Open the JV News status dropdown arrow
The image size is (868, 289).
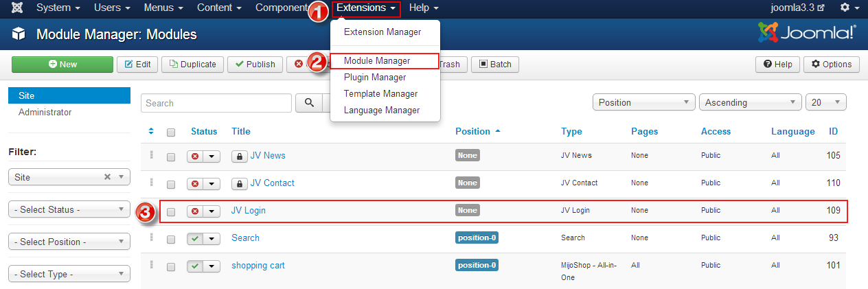click(212, 156)
